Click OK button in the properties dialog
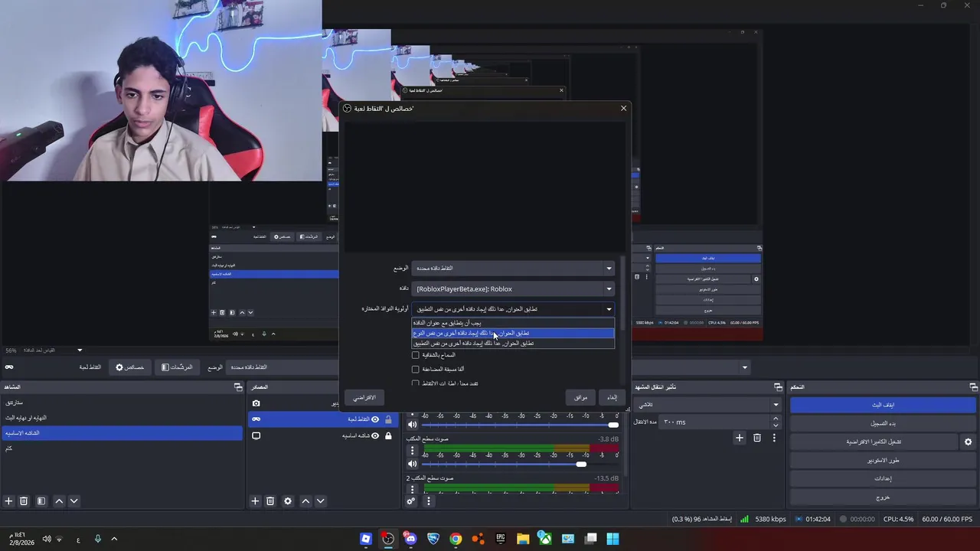Screen dimensions: 980x551 (x=580, y=397)
